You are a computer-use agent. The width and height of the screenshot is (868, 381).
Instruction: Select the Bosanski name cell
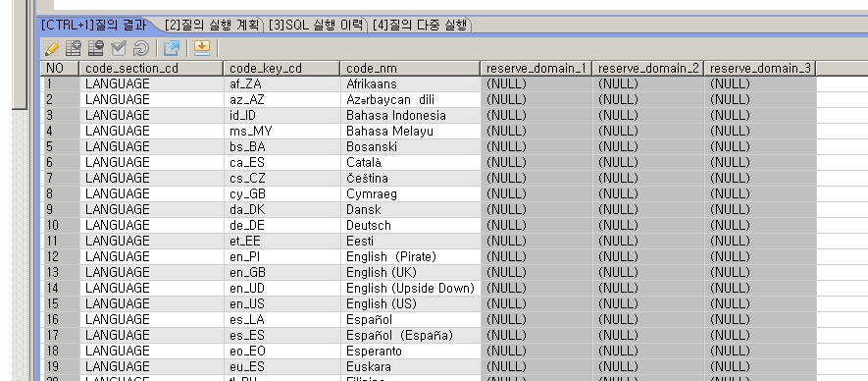click(x=410, y=147)
